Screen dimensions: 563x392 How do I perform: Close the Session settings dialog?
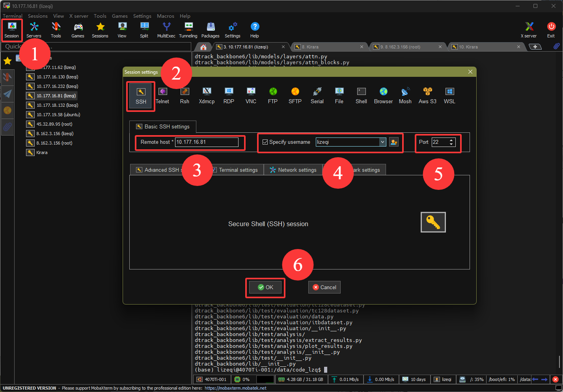470,72
